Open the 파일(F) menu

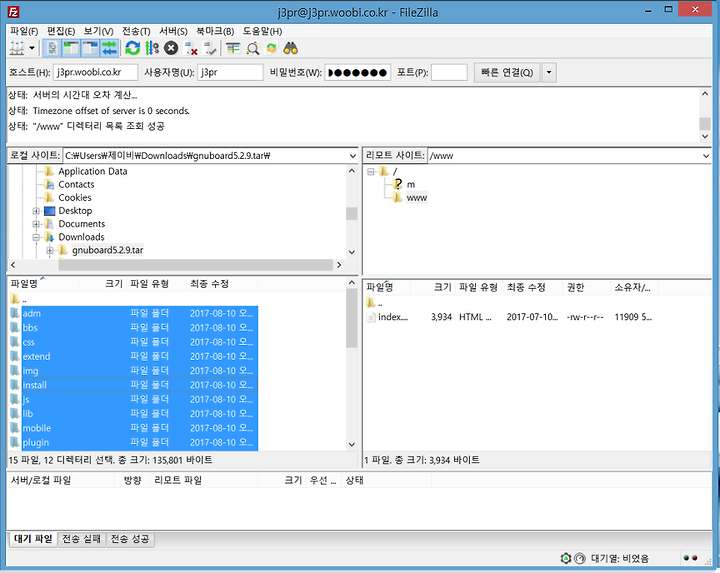(24, 31)
